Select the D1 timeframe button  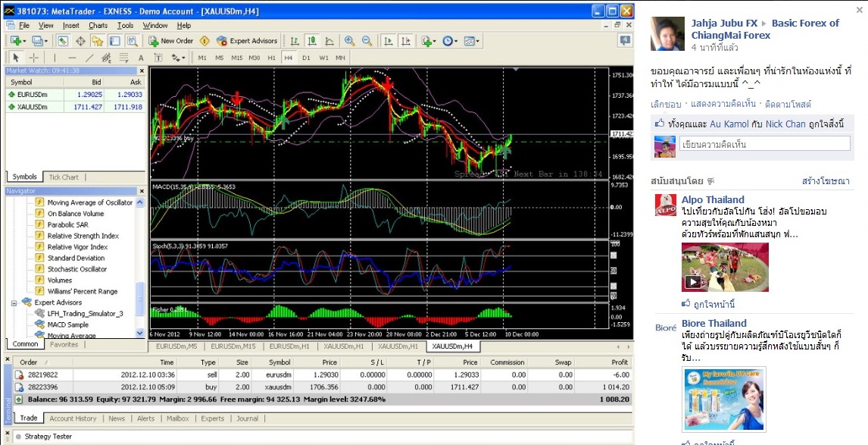coord(306,58)
